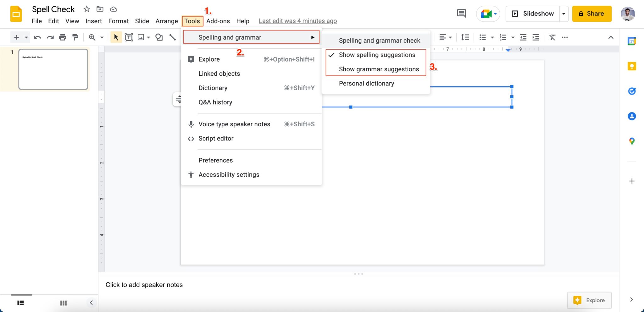The height and width of the screenshot is (312, 644).
Task: Select the cursor Select tool
Action: point(116,37)
